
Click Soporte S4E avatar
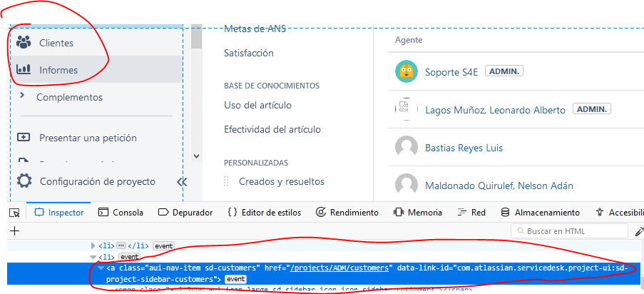tap(407, 71)
